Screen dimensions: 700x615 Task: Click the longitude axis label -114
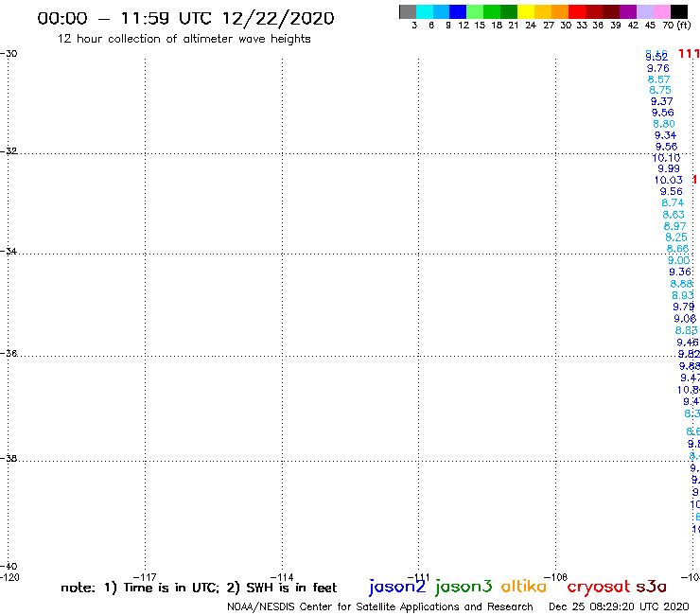click(282, 577)
